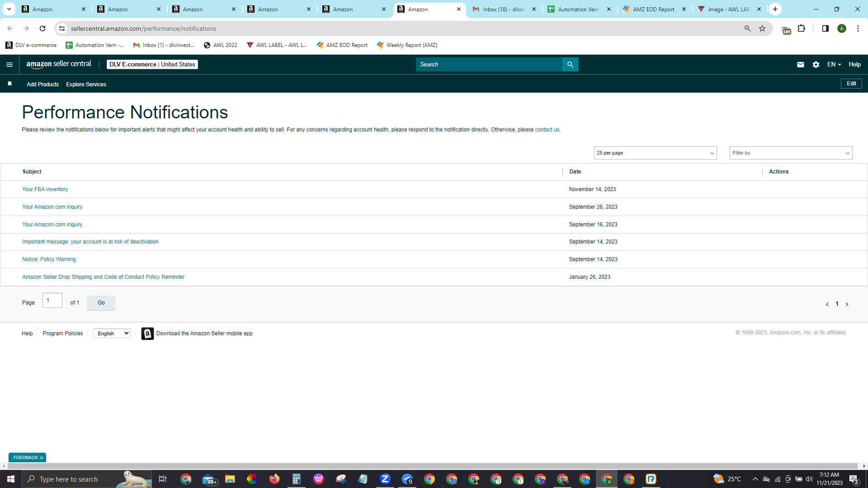This screenshot has width=868, height=488.
Task: Open Windows Start menu
Action: [11, 479]
